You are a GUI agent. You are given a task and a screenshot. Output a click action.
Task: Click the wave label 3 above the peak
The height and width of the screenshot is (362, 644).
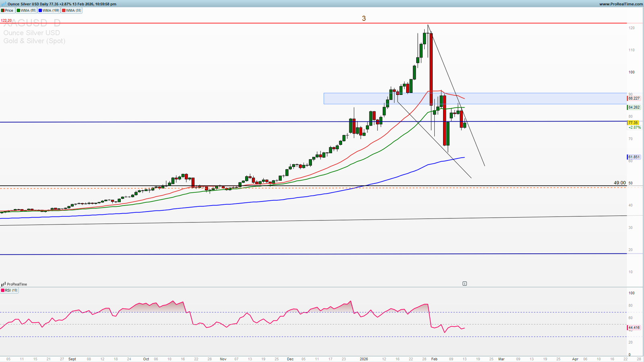(x=364, y=19)
